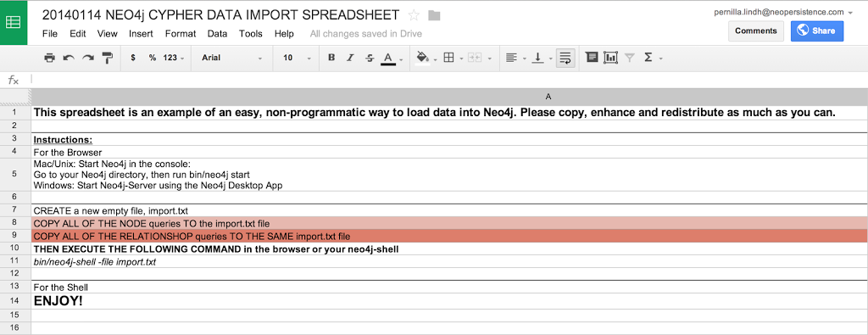
Task: Expand the borders dropdown arrow
Action: coord(461,59)
